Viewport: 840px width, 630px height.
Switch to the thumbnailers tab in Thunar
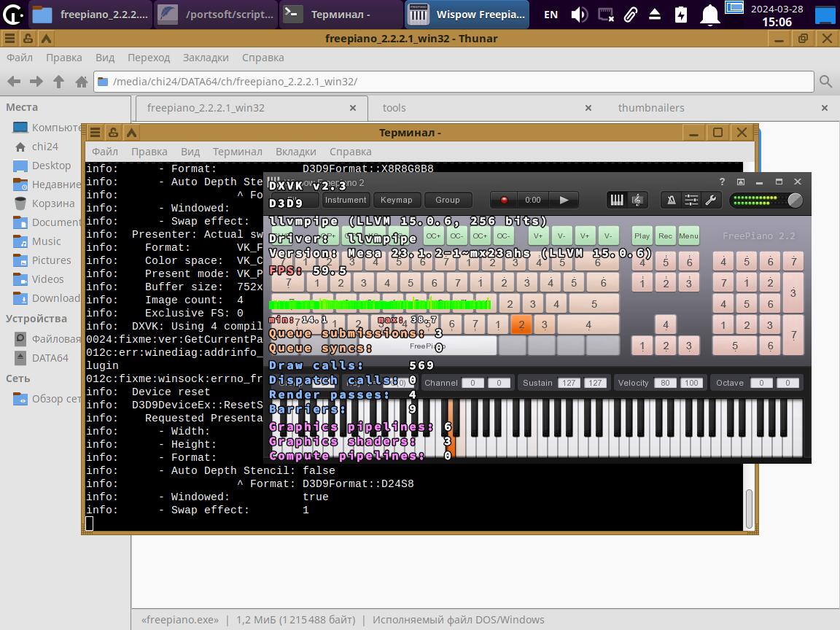pyautogui.click(x=651, y=108)
